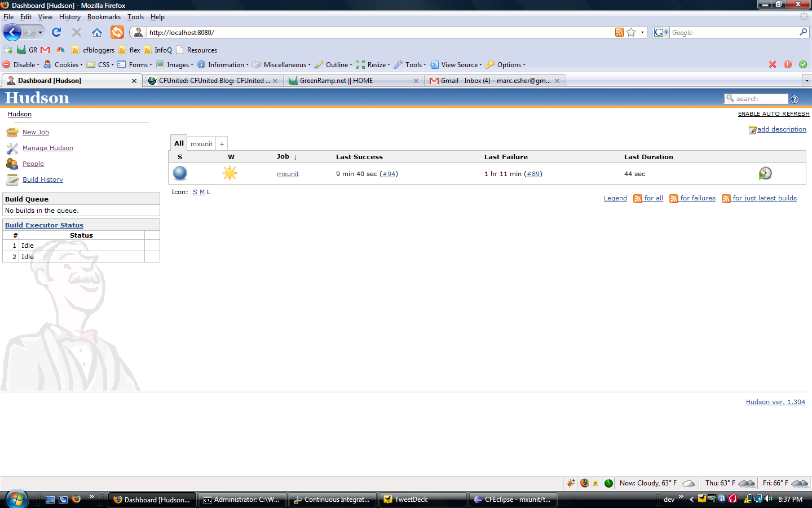
Task: Click the add description link
Action: tap(782, 129)
